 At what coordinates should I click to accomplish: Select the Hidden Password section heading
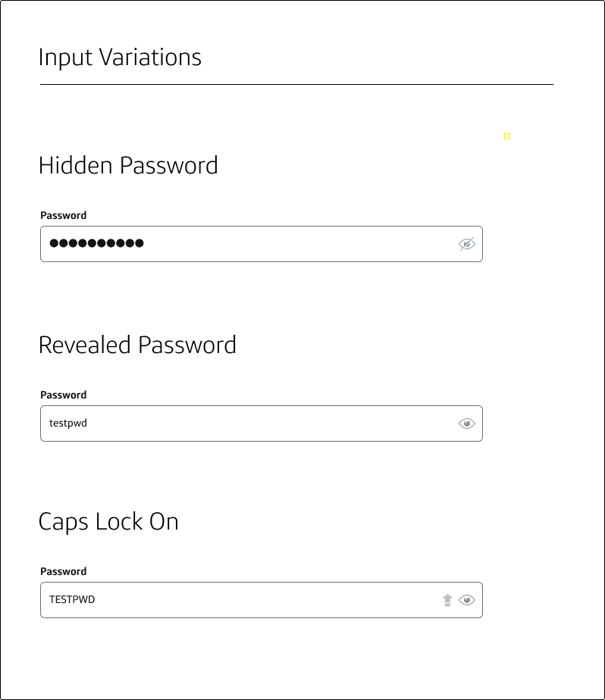pos(128,166)
